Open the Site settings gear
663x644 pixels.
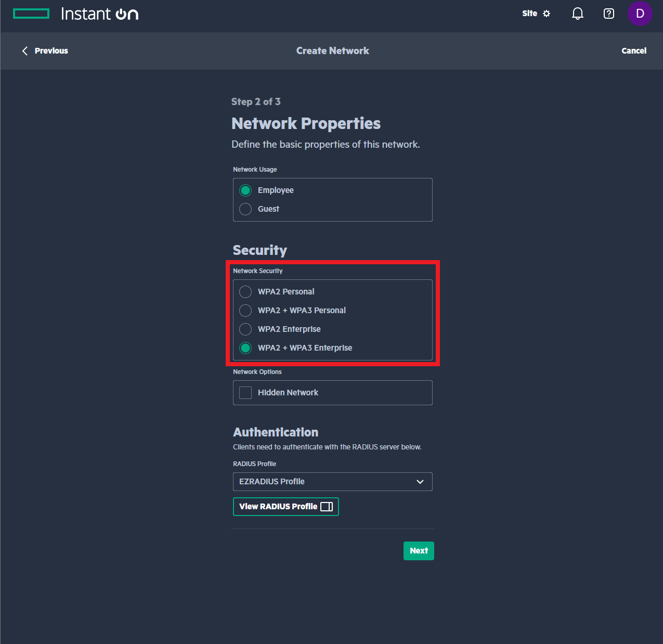coord(547,14)
